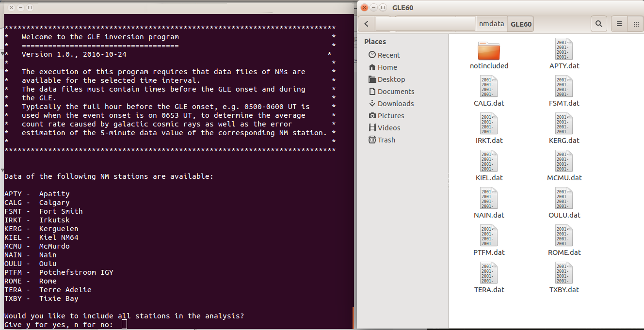Select the TERA.dat file icon
Image resolution: width=644 pixels, height=330 pixels.
coord(489,273)
